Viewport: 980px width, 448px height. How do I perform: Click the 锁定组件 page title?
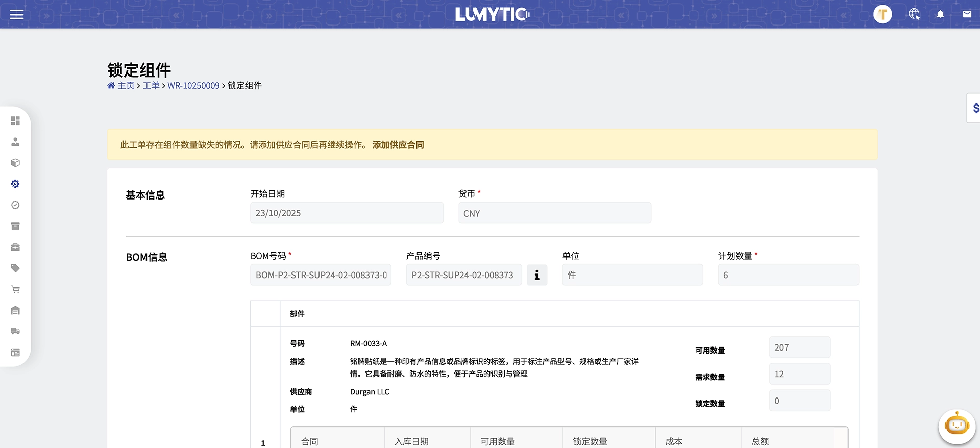coord(139,70)
